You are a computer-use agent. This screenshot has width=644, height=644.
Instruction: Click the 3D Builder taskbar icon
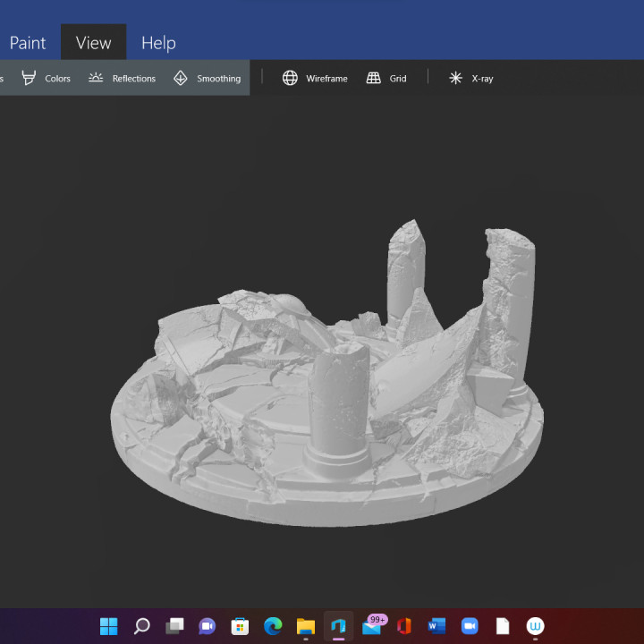click(338, 626)
